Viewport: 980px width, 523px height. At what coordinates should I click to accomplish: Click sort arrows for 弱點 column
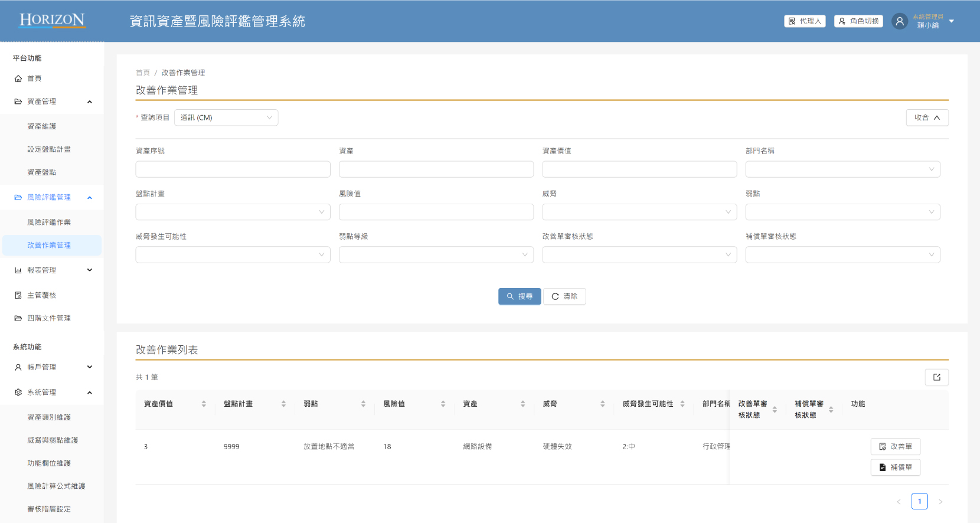363,404
